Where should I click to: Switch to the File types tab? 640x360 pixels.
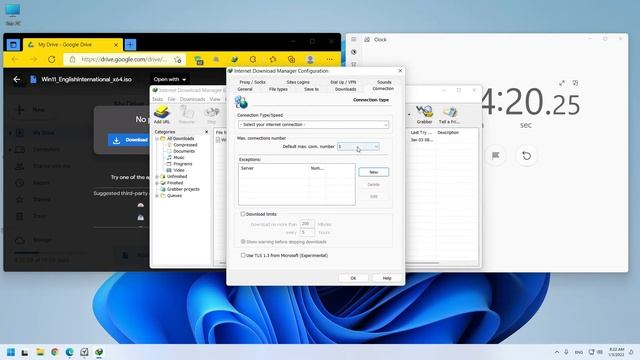pos(278,89)
